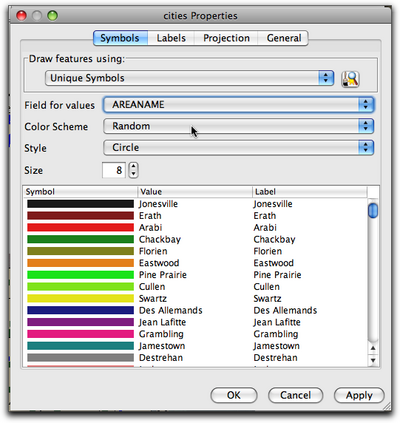Select the pink Grambling color swatch
This screenshot has height=423, width=400.
point(80,334)
